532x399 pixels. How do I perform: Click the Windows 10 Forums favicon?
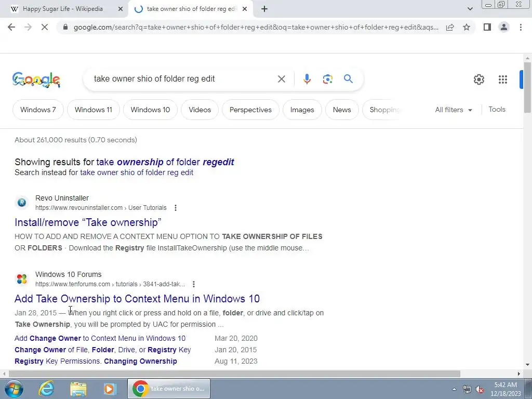22,279
